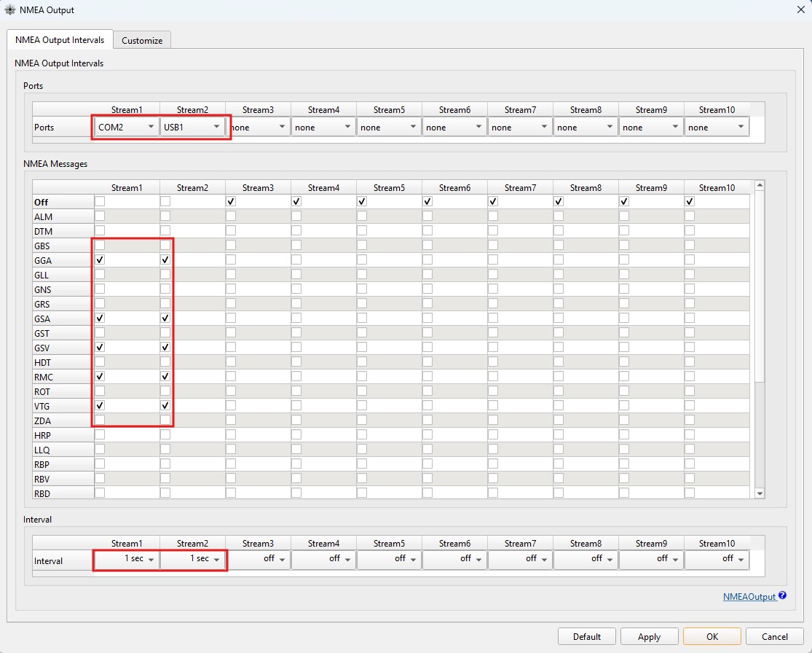Open the NMEAOutput help link
Screen dimensions: 812x653
tap(749, 596)
